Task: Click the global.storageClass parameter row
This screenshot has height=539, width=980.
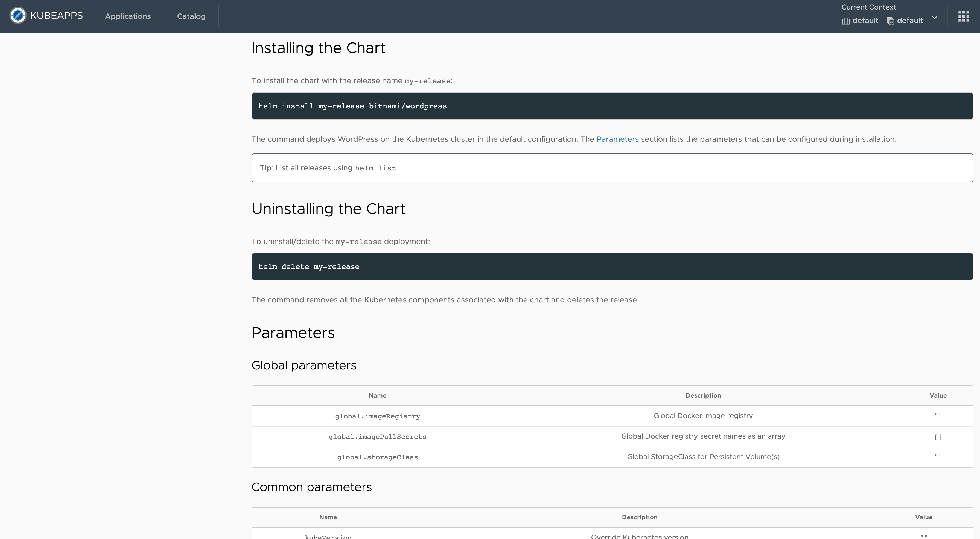Action: point(377,457)
